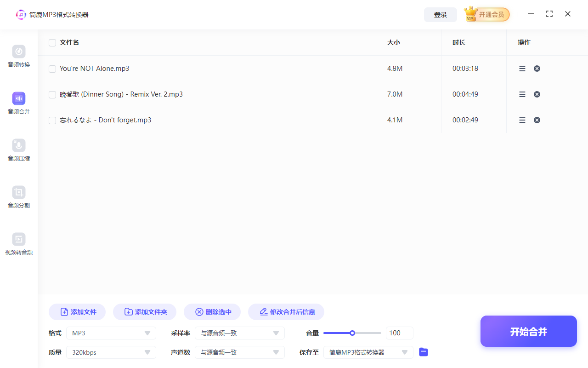
Task: Open 修改合并后信息 edit merged info
Action: [x=286, y=312]
